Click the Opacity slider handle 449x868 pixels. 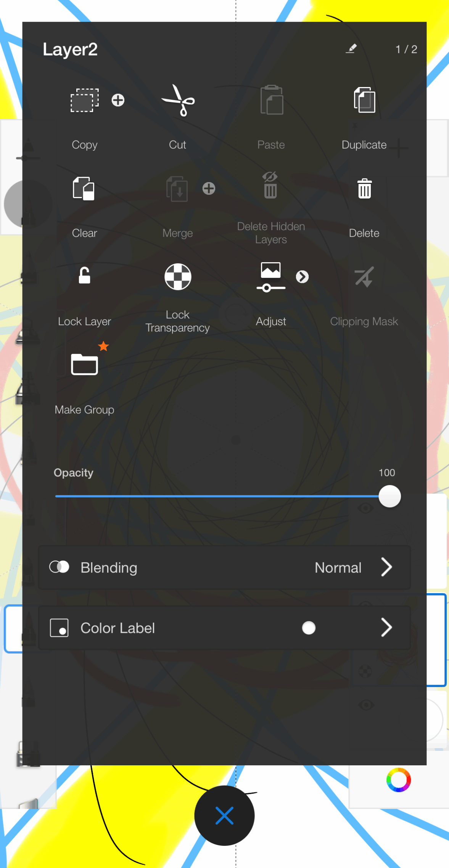click(389, 496)
